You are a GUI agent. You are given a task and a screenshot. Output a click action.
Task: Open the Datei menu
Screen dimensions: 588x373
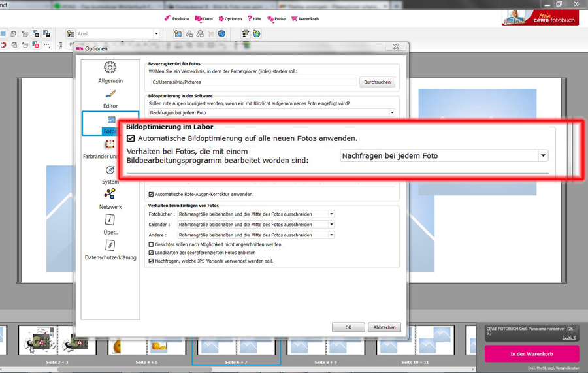204,18
